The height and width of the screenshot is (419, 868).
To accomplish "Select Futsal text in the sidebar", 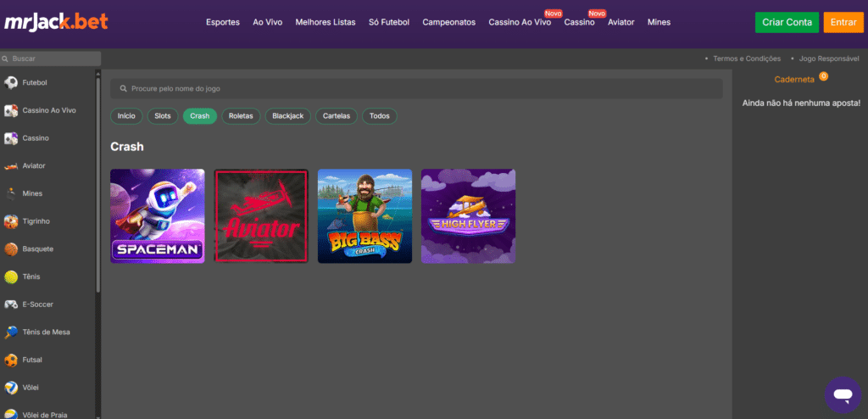I will [x=32, y=360].
